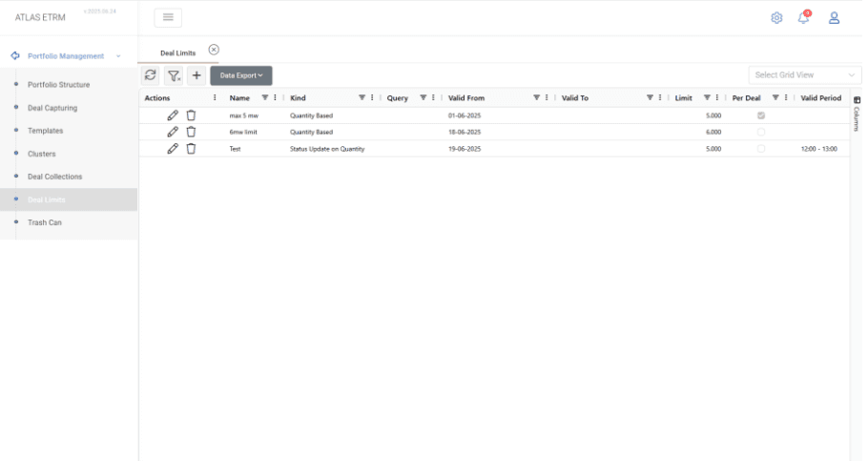
Task: Open the Columns side panel
Action: pyautogui.click(x=857, y=115)
